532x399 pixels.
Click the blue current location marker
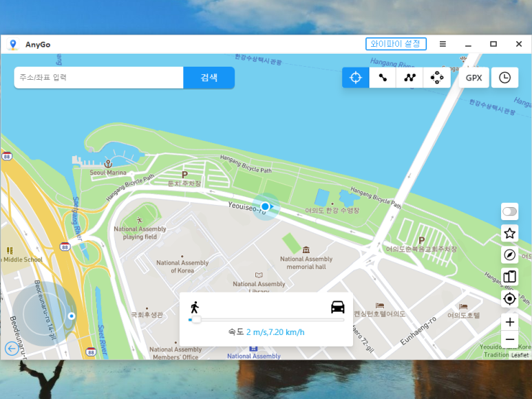(x=266, y=206)
